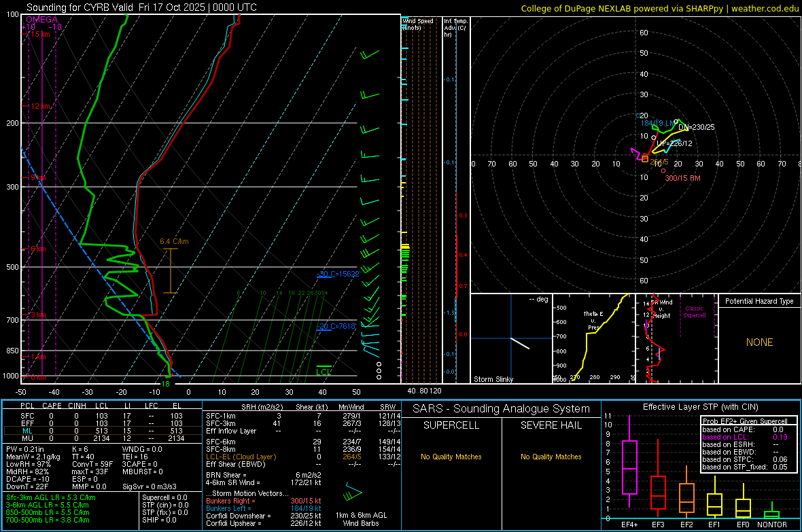Click the orange NONE hazard type text
The image size is (802, 532).
point(759,342)
